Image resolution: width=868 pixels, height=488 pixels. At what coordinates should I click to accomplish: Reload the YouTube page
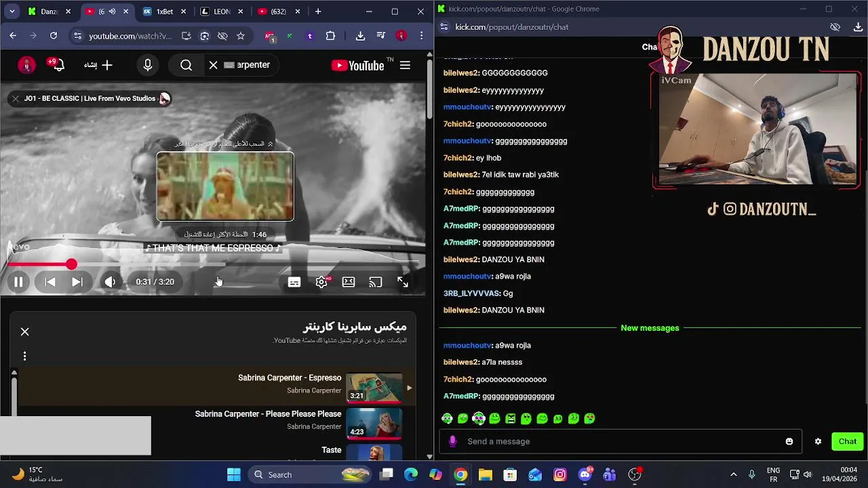(54, 36)
